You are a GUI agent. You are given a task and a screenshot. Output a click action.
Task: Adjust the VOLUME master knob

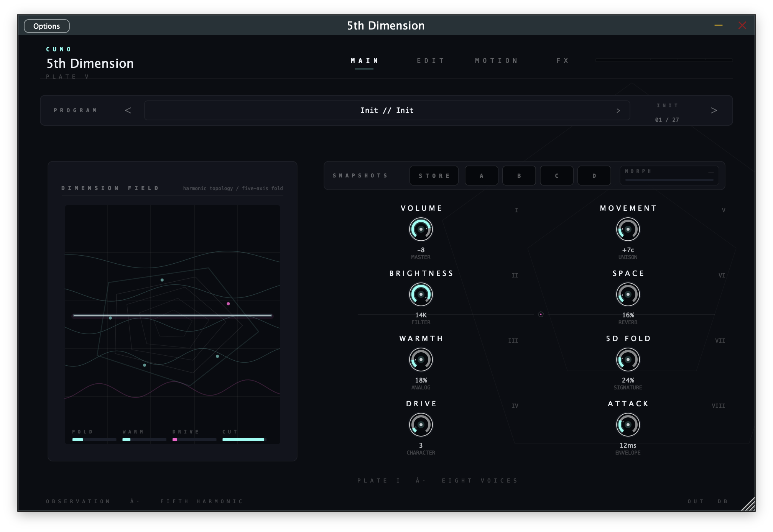point(421,229)
